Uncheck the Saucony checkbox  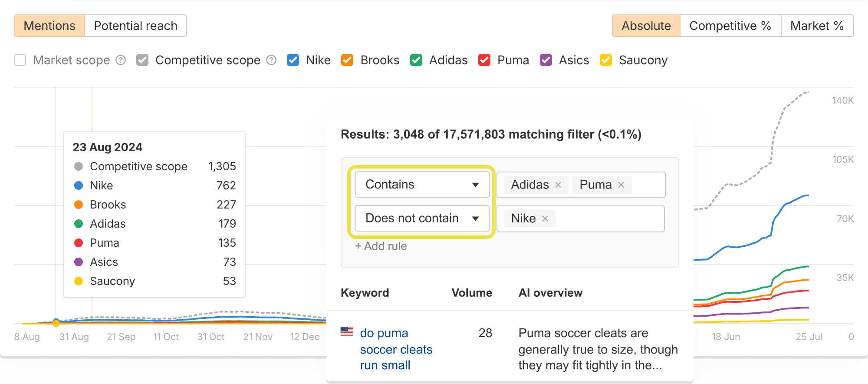(606, 60)
